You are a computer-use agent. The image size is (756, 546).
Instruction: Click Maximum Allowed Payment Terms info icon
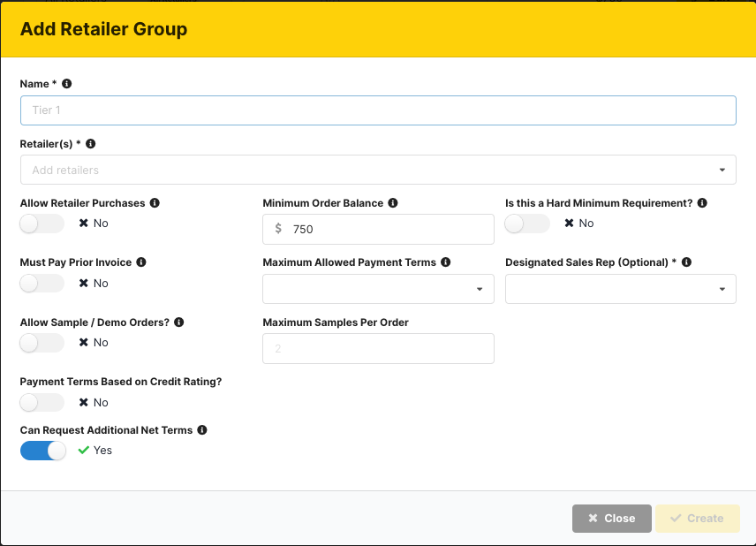[446, 262]
